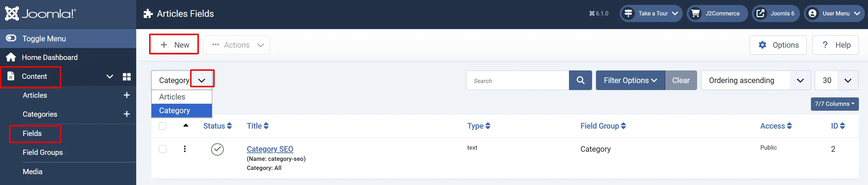Open the Actions dropdown
868x185 pixels.
[x=236, y=45]
